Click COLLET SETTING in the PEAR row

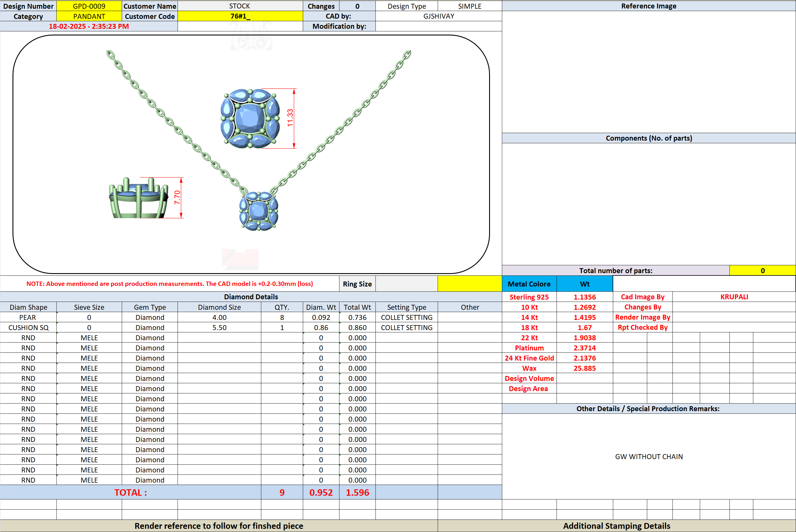click(407, 317)
